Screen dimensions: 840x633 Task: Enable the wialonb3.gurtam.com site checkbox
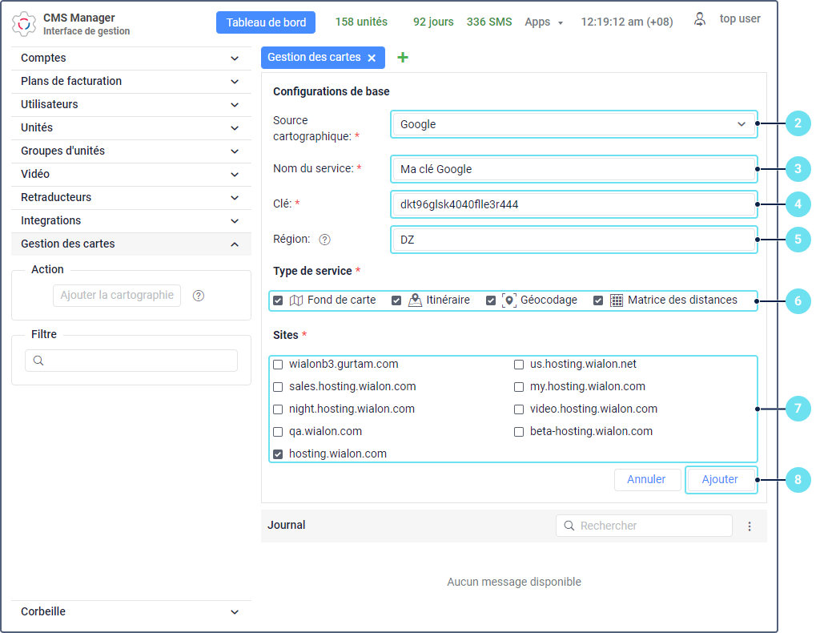tap(278, 365)
